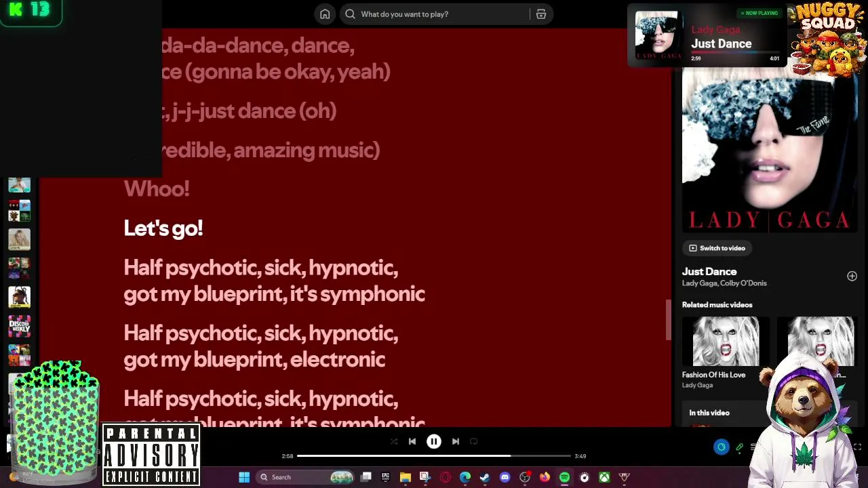Viewport: 868px width, 488px height.
Task: Open Task View on the taskbar
Action: click(366, 477)
